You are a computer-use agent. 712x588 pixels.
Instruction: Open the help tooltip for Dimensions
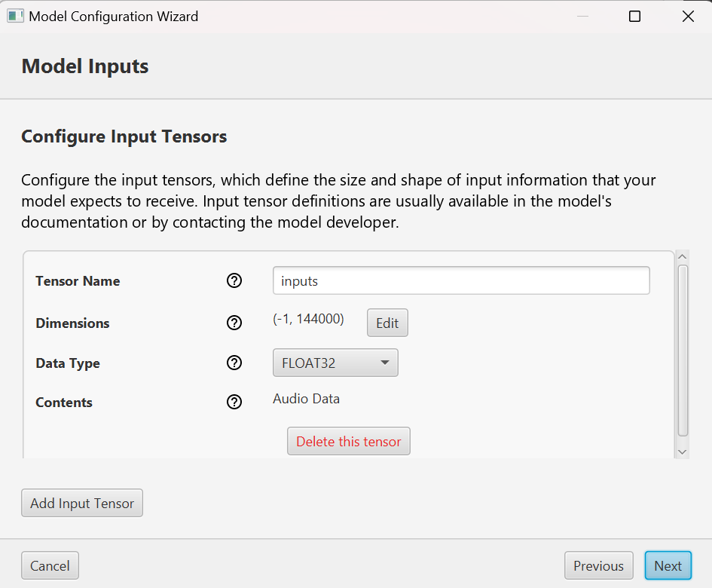point(234,323)
